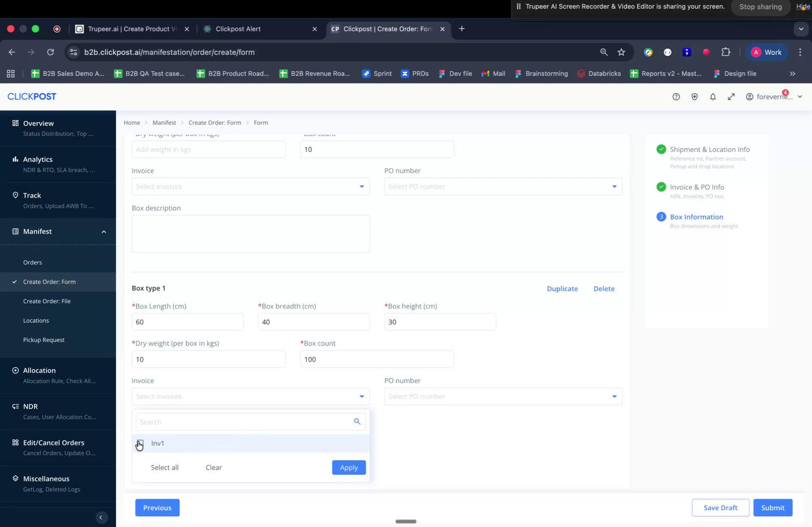Collapse the Manifest section chevron
This screenshot has width=812, height=527.
pos(104,231)
